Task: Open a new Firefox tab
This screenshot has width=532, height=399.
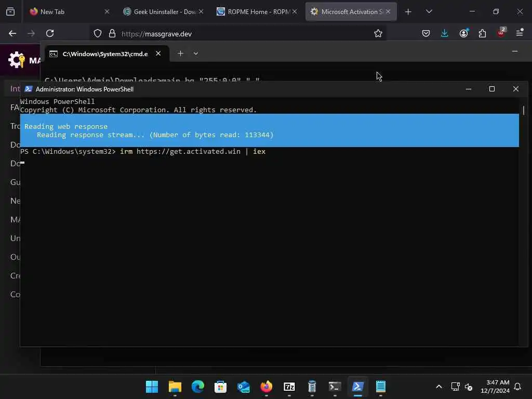Action: click(408, 12)
